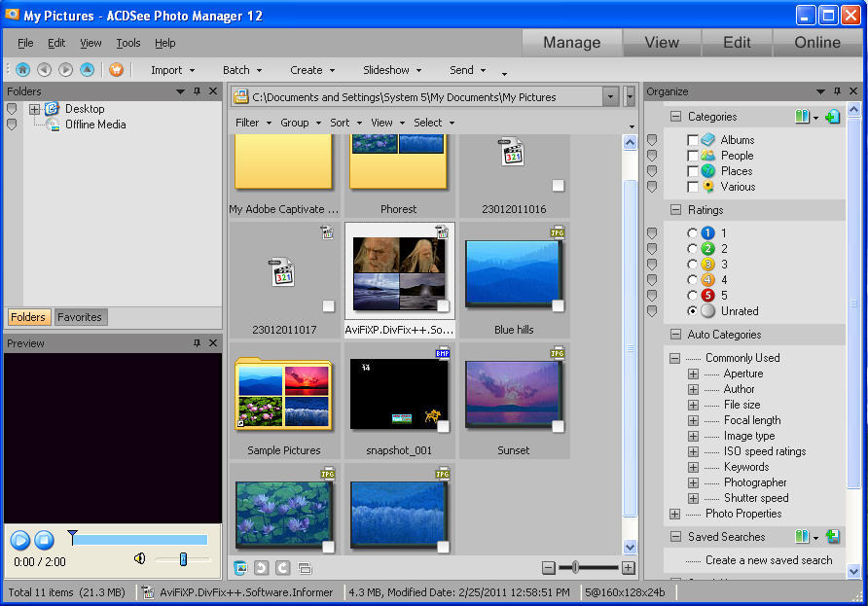Open the Batch dropdown menu

click(x=242, y=70)
